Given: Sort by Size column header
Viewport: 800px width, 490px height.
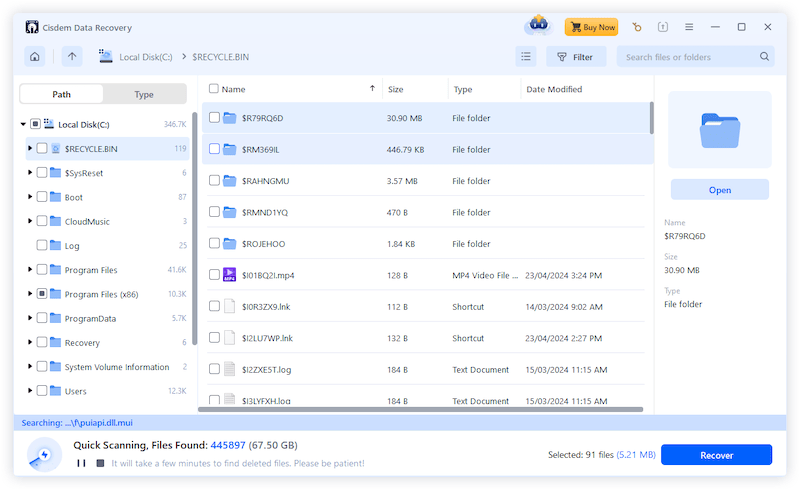Looking at the screenshot, I should [x=395, y=89].
